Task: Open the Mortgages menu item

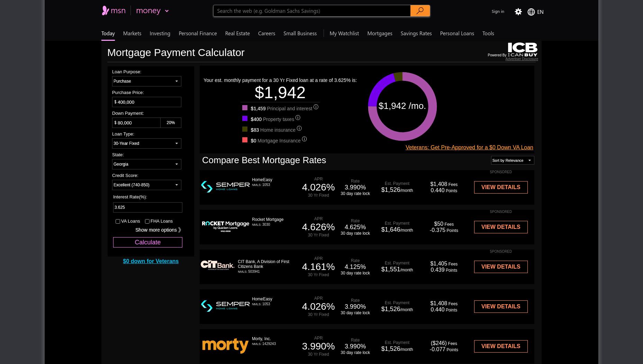Action: 380,33
